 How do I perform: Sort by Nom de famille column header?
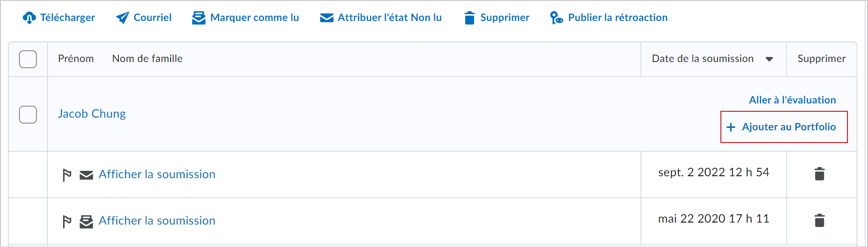[x=147, y=59]
